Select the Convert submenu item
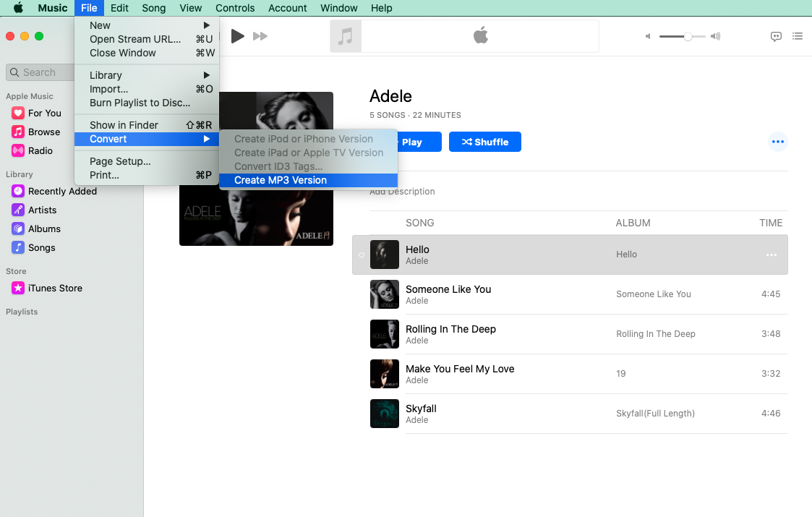 pyautogui.click(x=147, y=139)
